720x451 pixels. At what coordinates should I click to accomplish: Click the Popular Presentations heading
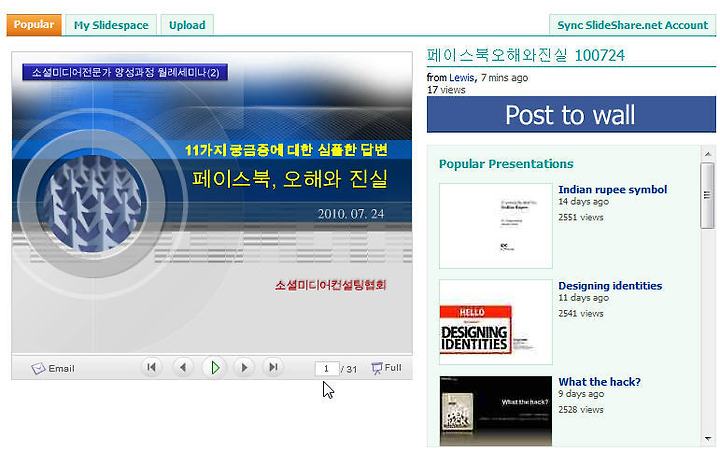click(x=506, y=164)
